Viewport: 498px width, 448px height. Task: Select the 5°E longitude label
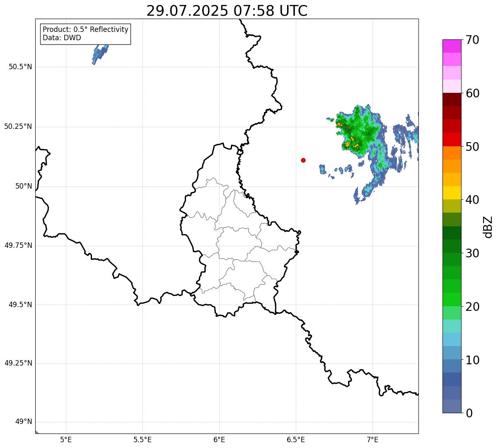pyautogui.click(x=66, y=439)
